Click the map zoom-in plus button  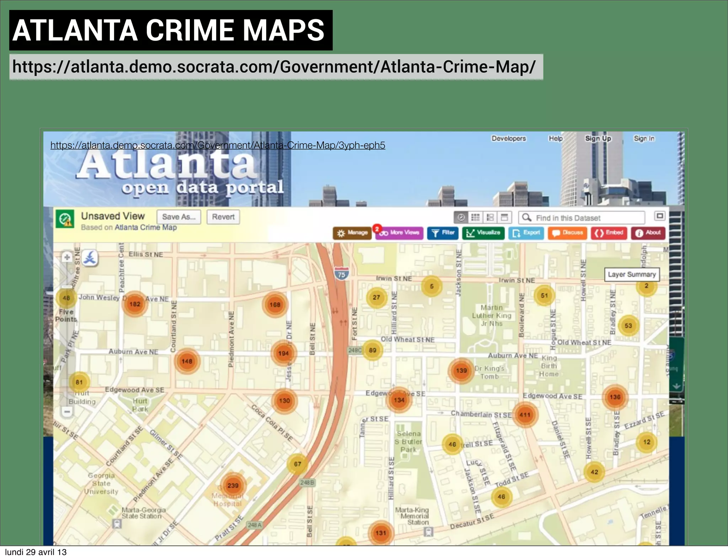pyautogui.click(x=67, y=257)
